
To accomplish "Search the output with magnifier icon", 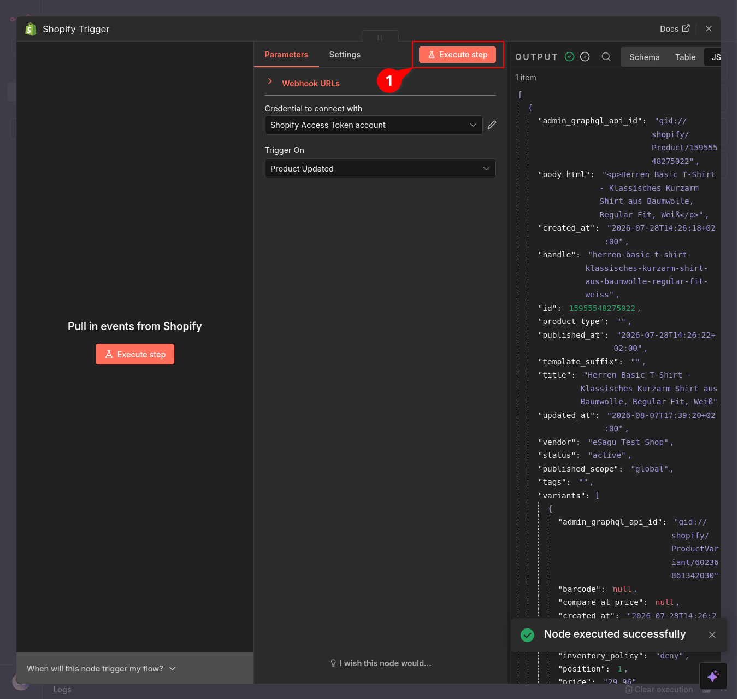I will [x=606, y=57].
